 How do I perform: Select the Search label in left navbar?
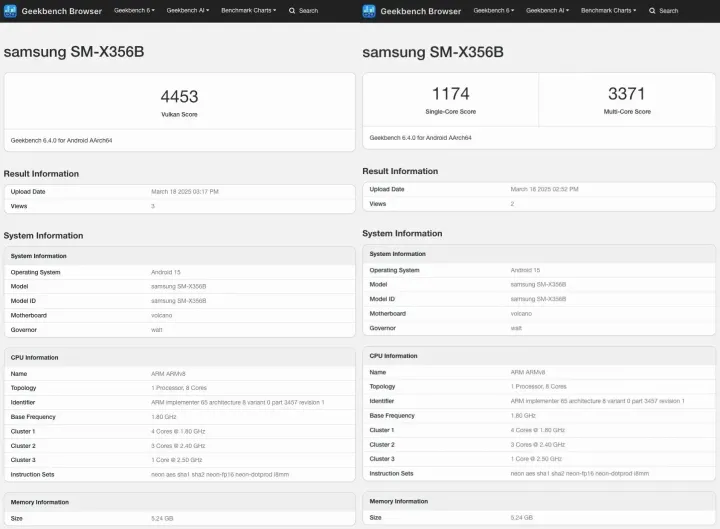(308, 10)
